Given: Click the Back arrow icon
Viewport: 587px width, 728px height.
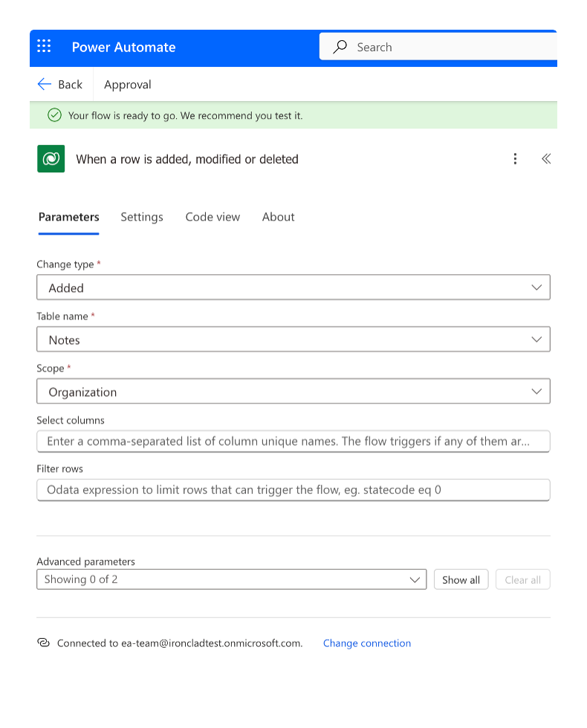Looking at the screenshot, I should coord(44,84).
